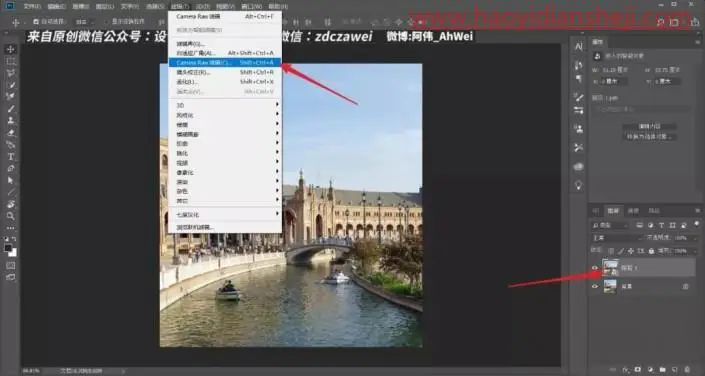Expand the 七度汉化 submenu
This screenshot has width=705, height=376.
point(225,215)
